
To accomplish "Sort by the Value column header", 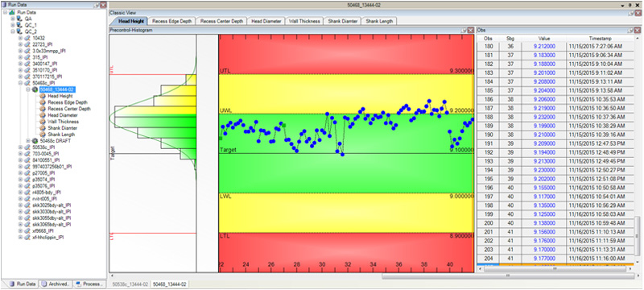I will 544,38.
